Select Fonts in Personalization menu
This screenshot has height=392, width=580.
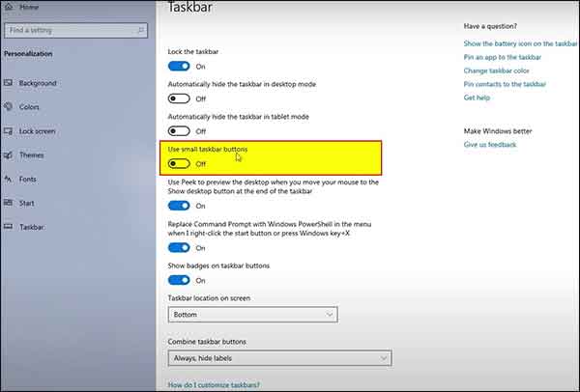[x=28, y=180]
